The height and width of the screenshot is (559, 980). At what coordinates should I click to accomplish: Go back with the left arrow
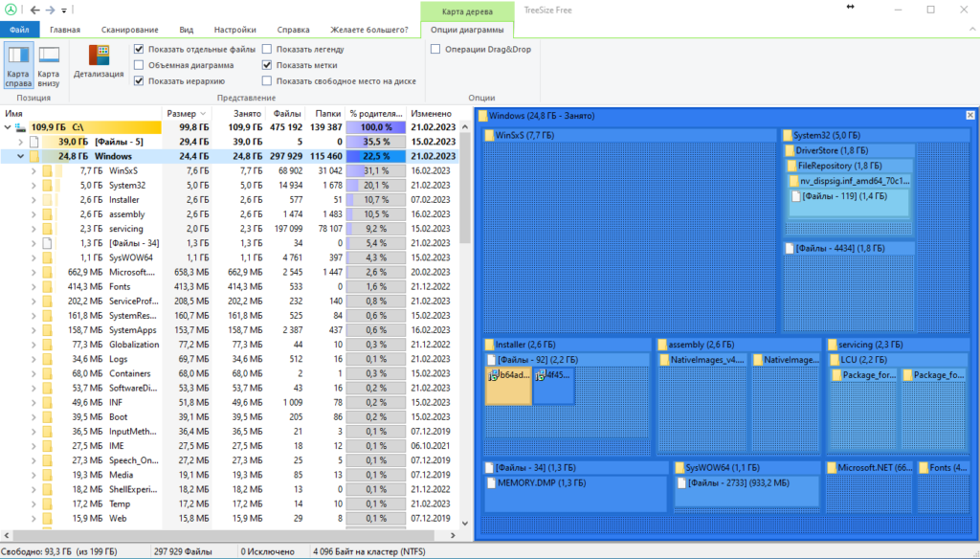coord(35,10)
